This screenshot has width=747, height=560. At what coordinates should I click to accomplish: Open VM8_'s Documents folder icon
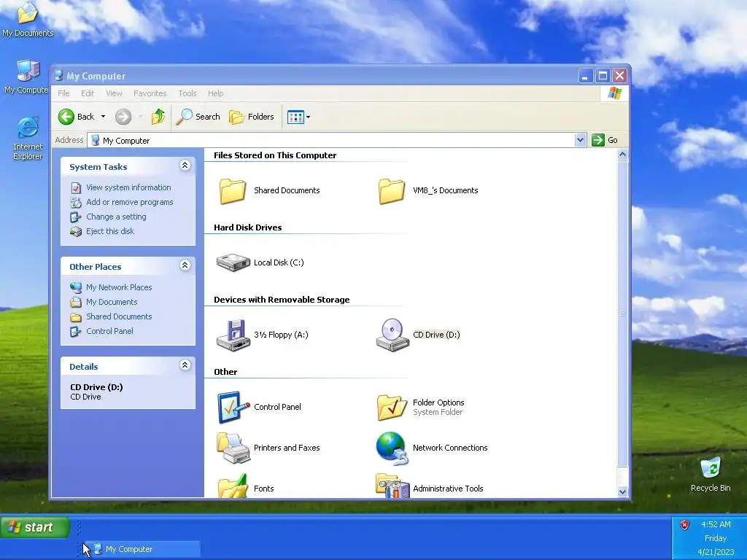[392, 191]
